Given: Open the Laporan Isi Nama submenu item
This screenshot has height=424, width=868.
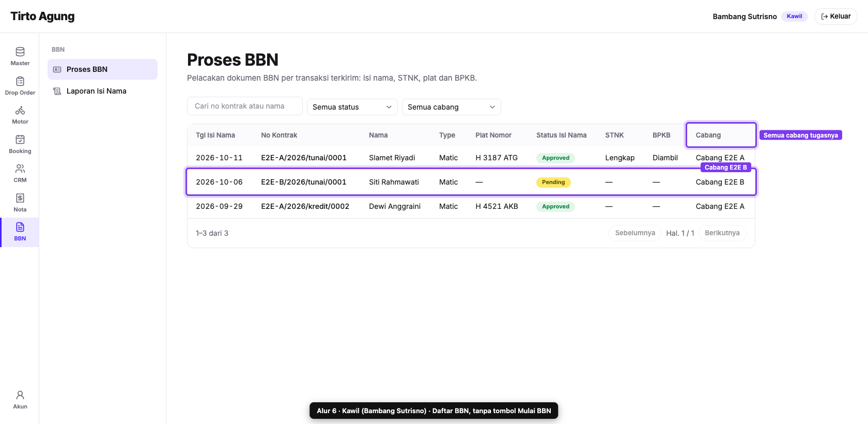Looking at the screenshot, I should [102, 91].
